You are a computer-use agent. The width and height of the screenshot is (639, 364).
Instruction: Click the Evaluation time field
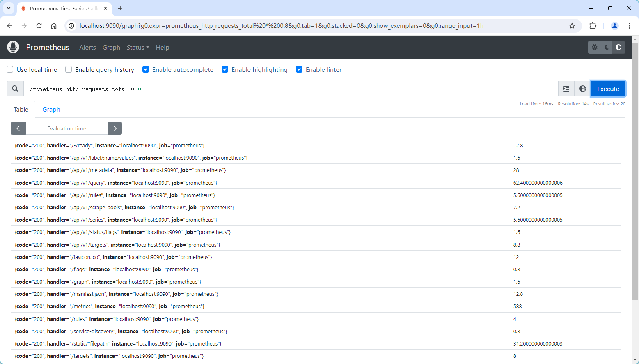pyautogui.click(x=66, y=128)
